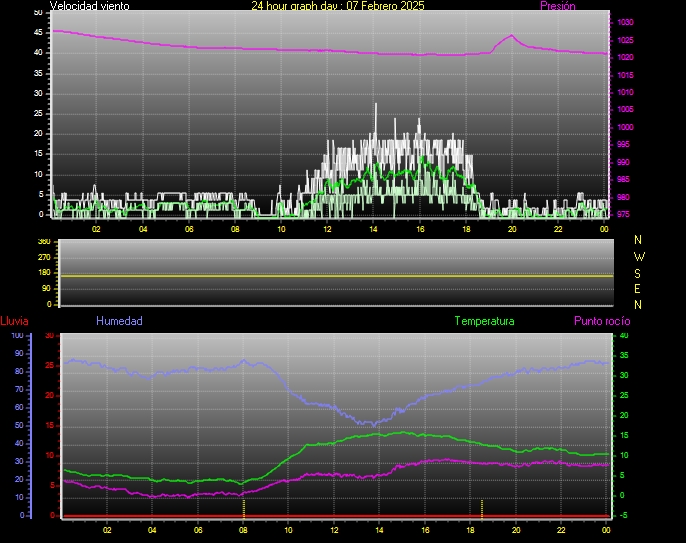Click the E compass direction label

[x=637, y=289]
